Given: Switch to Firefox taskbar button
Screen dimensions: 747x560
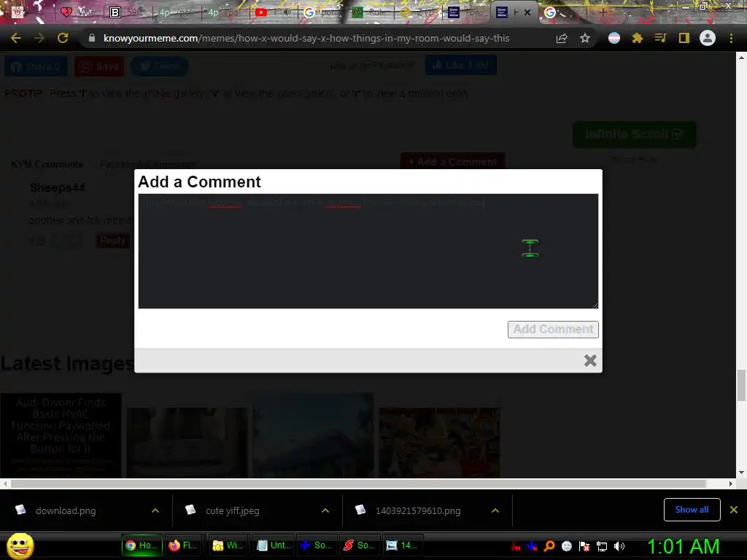Looking at the screenshot, I should pos(183,545).
